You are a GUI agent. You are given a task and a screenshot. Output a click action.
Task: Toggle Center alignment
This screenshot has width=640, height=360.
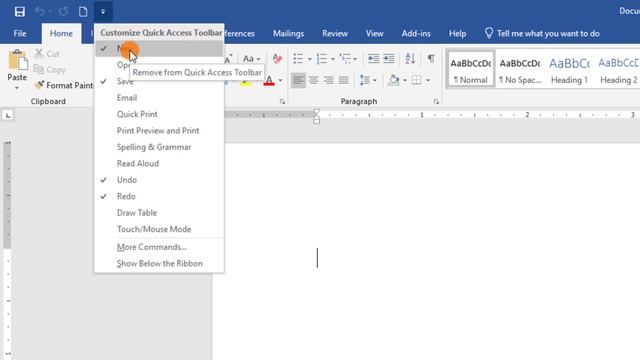[x=313, y=80]
